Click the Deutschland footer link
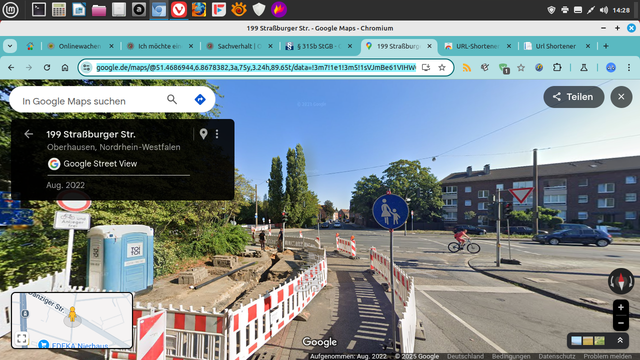Screen dimensions: 640x360 [465, 356]
